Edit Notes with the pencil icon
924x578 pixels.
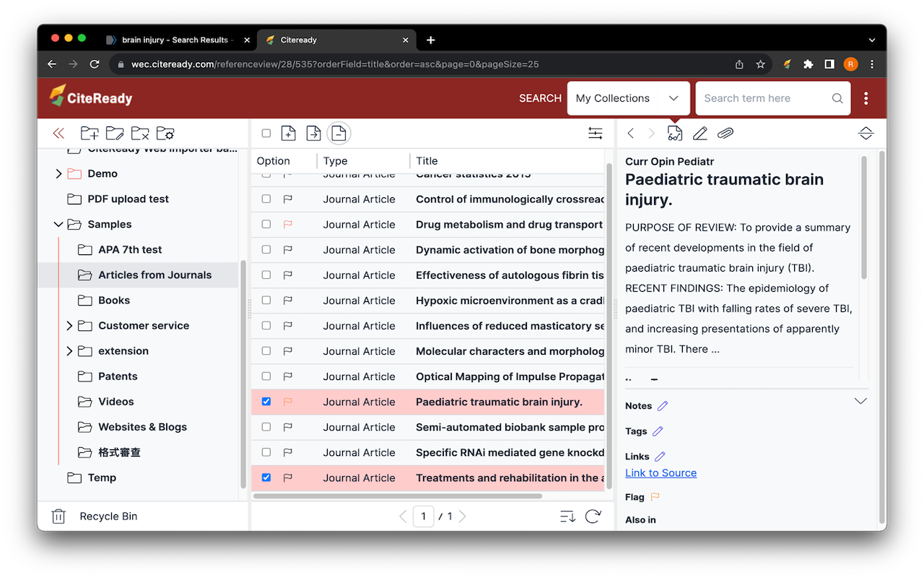663,406
